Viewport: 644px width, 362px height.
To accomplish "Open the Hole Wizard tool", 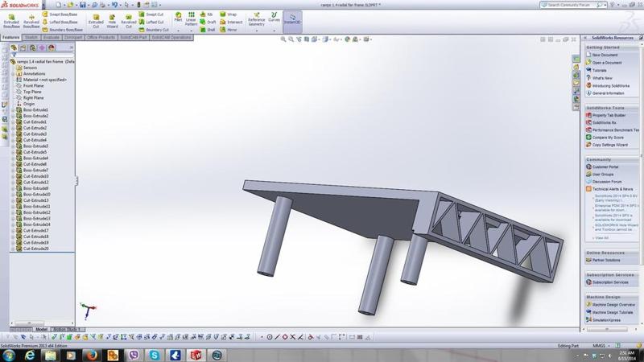I will tap(112, 21).
